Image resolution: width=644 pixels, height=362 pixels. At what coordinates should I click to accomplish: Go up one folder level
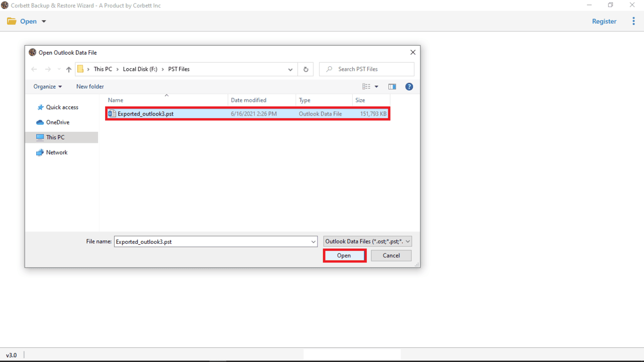click(x=69, y=69)
